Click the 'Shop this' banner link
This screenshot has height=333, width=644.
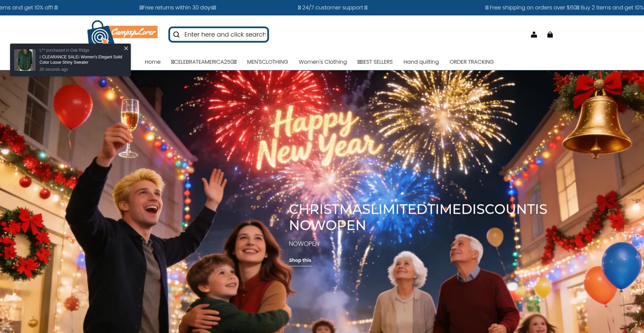click(x=300, y=260)
